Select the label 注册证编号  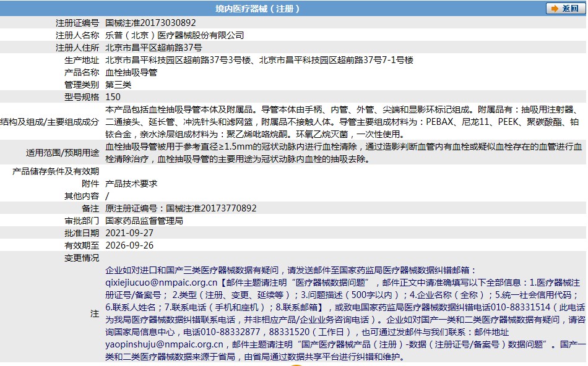pyautogui.click(x=77, y=23)
